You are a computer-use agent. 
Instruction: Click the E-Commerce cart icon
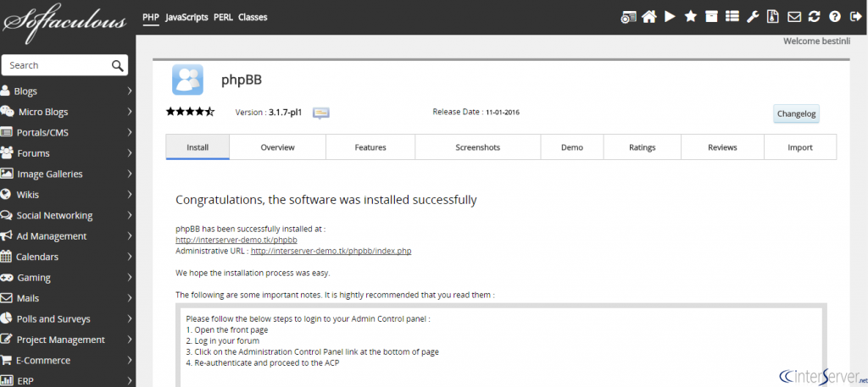[x=6, y=360]
